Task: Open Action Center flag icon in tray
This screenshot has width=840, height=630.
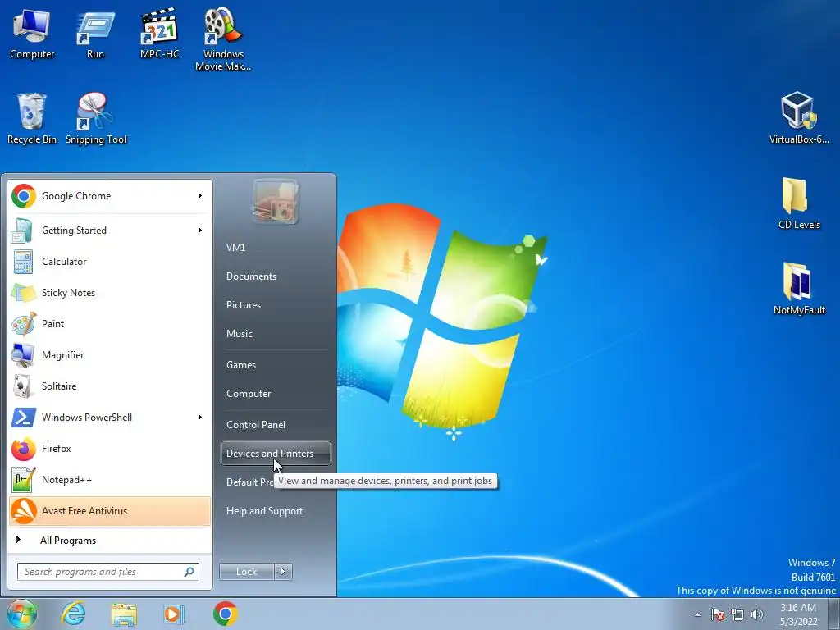Action: point(718,614)
